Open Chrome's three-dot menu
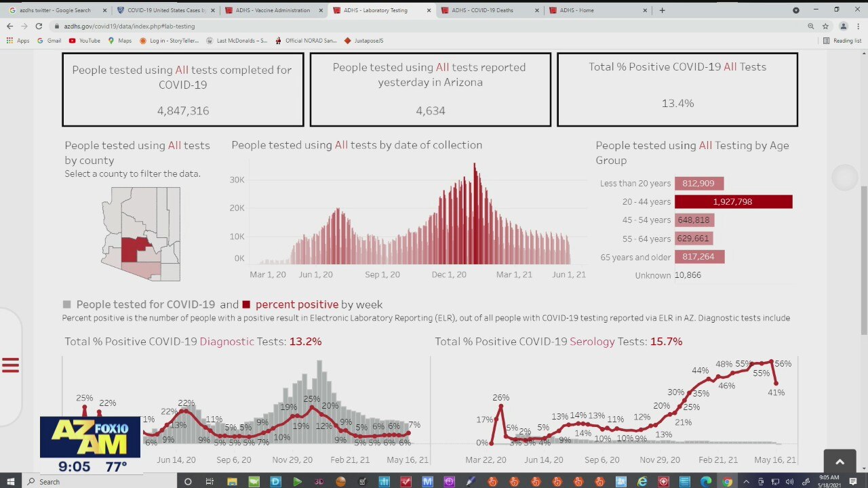Viewport: 868px width, 488px height. [x=859, y=26]
